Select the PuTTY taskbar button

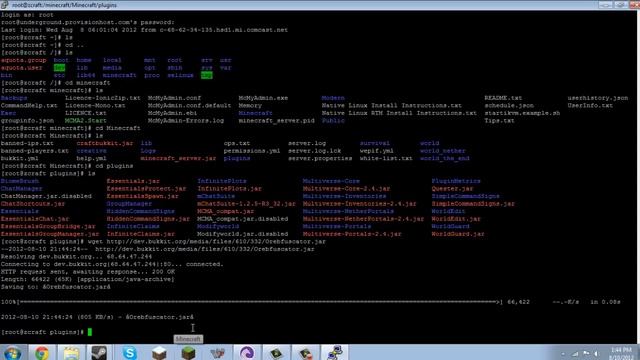point(335,353)
